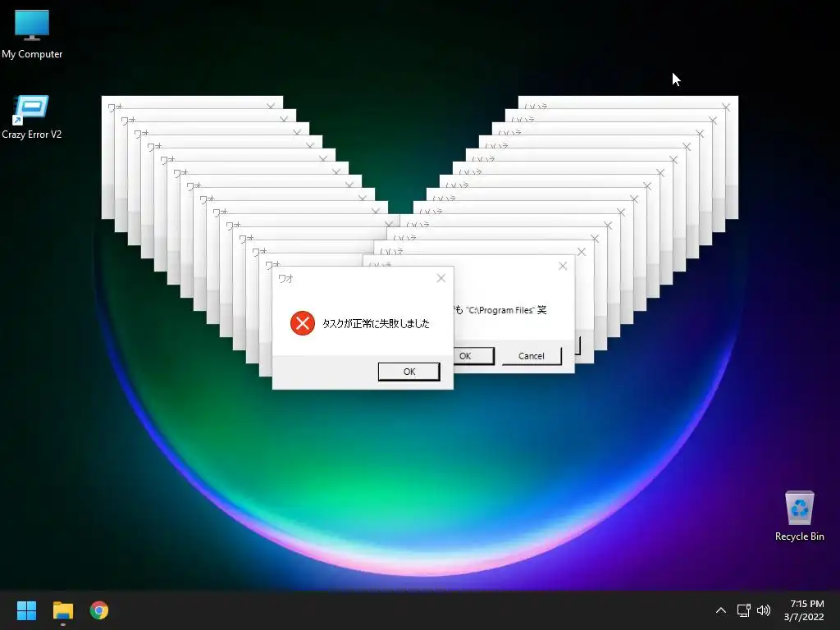Open the Crazy Error V2 shortcut
This screenshot has width=840, height=630.
click(x=32, y=117)
